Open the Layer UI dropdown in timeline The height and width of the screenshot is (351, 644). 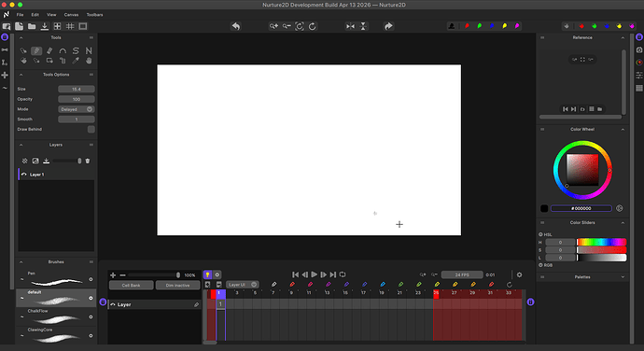click(243, 285)
